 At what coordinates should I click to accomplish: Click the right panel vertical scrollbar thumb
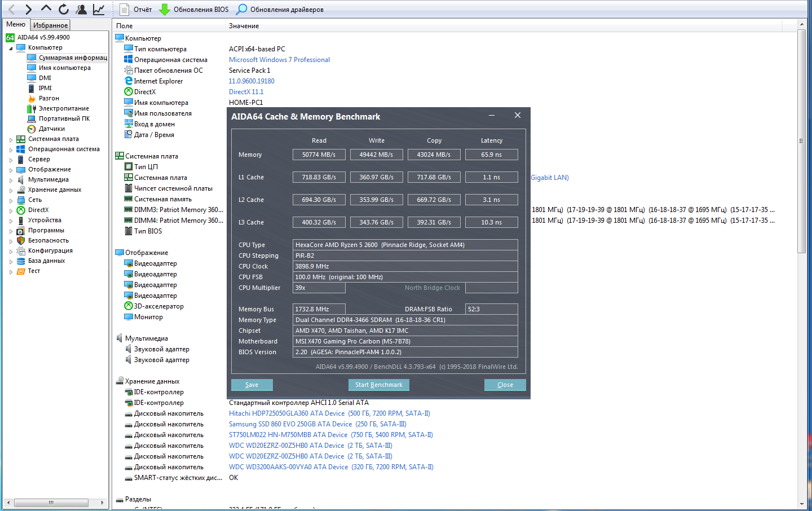[802, 141]
